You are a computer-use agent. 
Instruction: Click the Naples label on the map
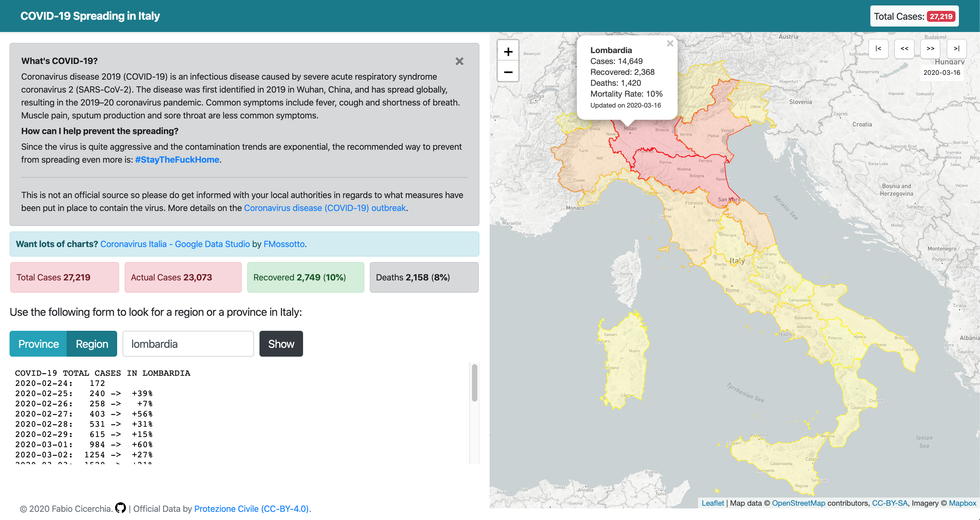coord(787,334)
